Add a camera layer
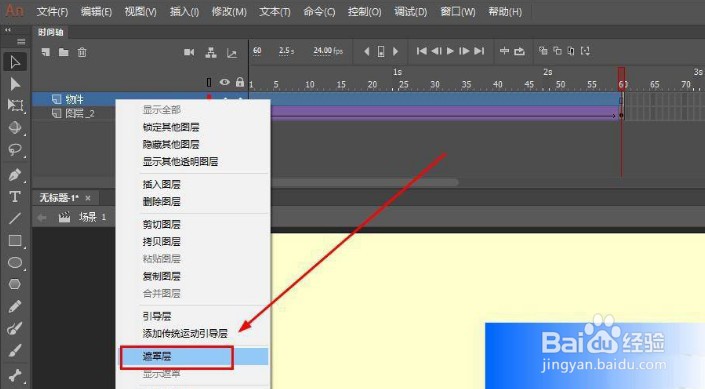The width and height of the screenshot is (705, 389). 189,52
